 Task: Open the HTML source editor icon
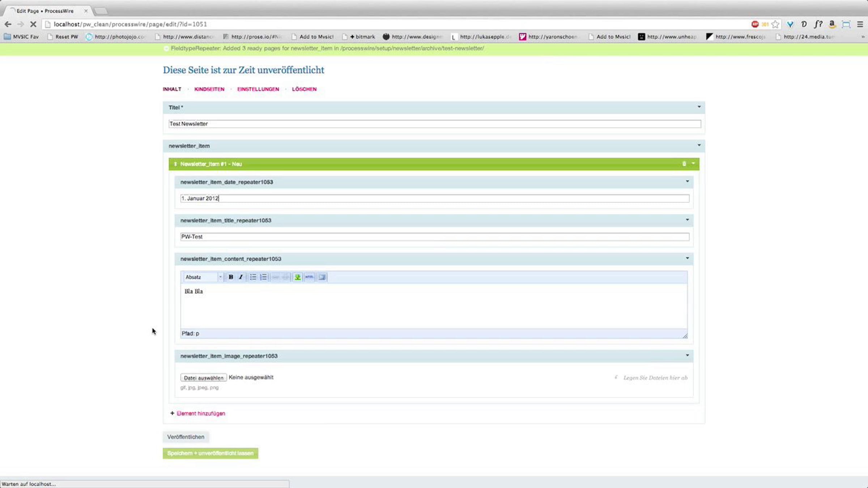tap(309, 277)
